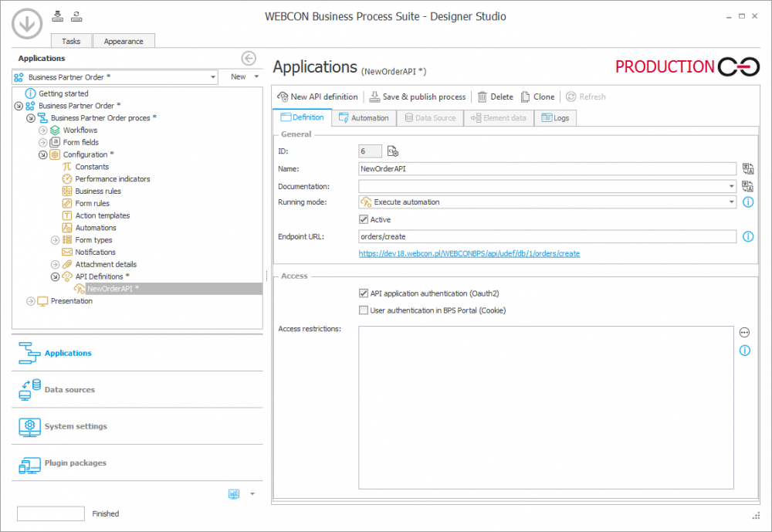Click the System settings monitor icon
The height and width of the screenshot is (532, 772).
point(29,426)
